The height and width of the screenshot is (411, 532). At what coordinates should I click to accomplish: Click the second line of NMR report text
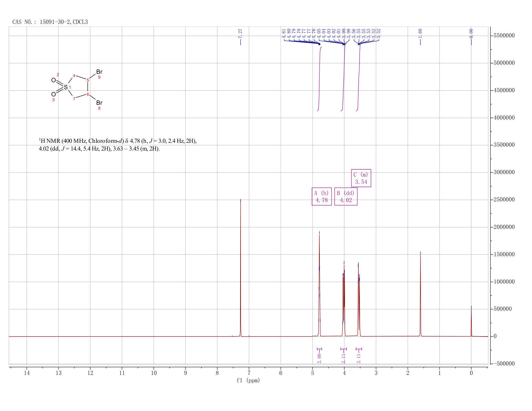click(99, 149)
